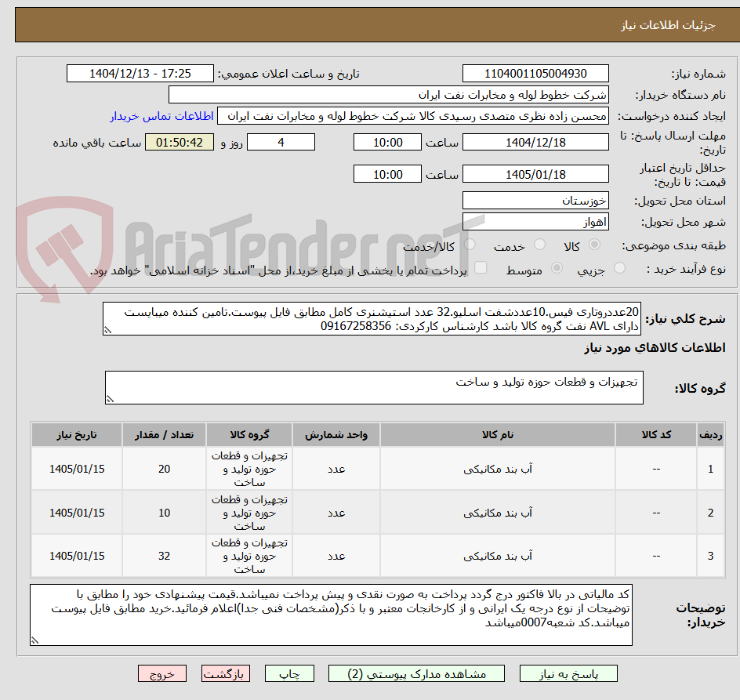Click the 'واحد شمارش' column header
Viewport: 740px width, 700px height.
pos(336,435)
